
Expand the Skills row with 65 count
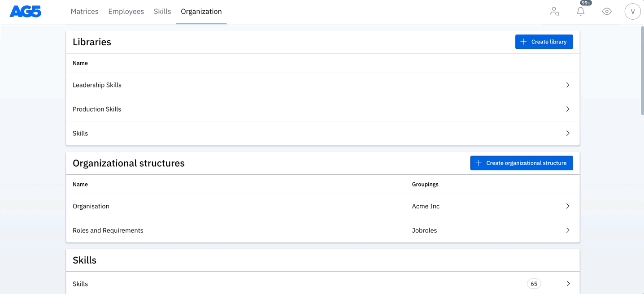tap(568, 284)
